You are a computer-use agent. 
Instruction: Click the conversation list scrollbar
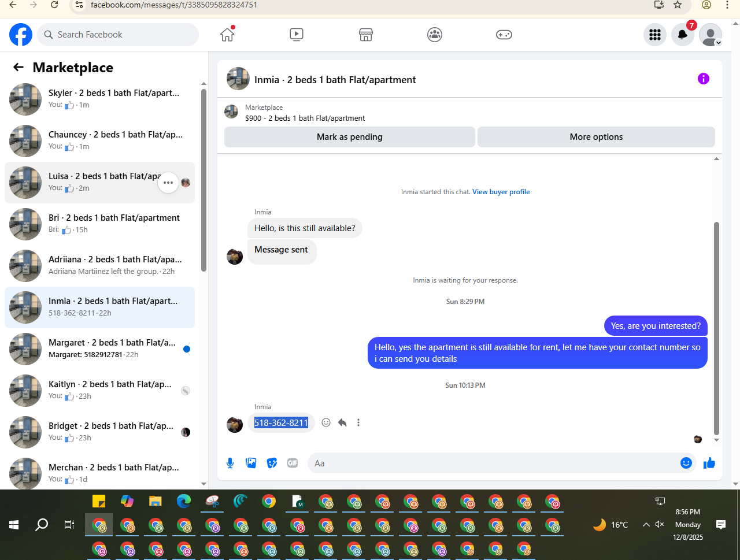tap(203, 180)
